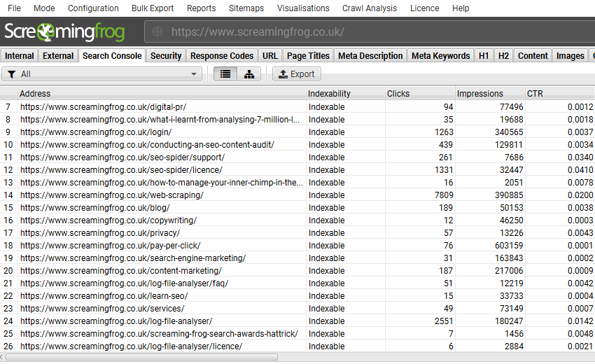Select the seo-spider/support/ URL
The image size is (595, 364).
[x=122, y=157]
